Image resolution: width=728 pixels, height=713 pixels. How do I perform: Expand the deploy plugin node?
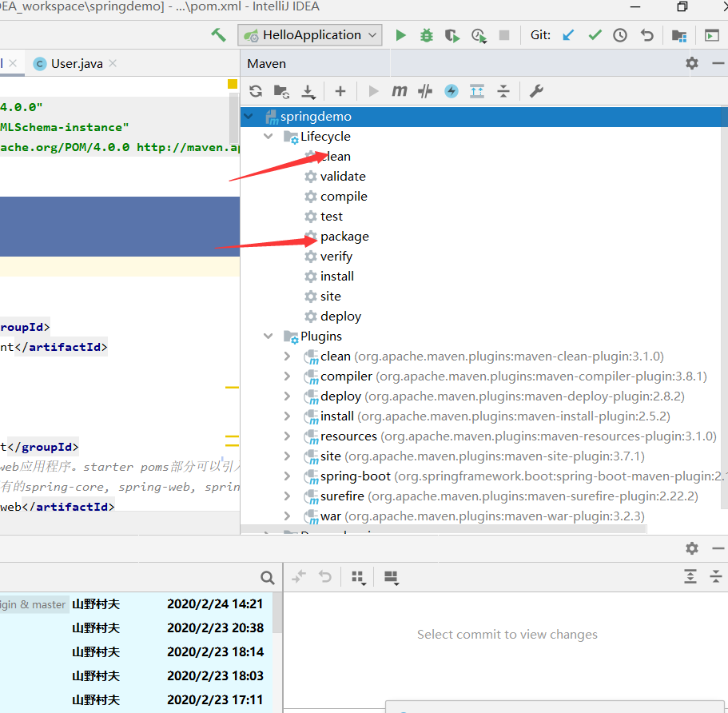[288, 396]
